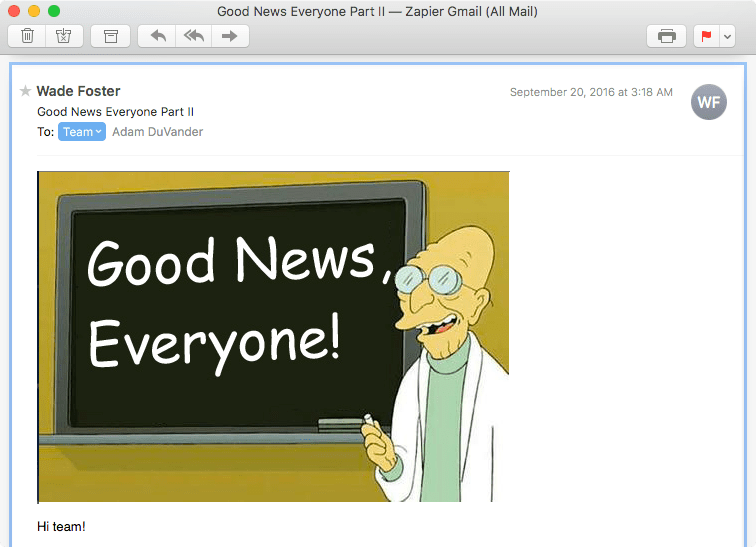
Task: Delete the message with the trash icon
Action: point(27,36)
